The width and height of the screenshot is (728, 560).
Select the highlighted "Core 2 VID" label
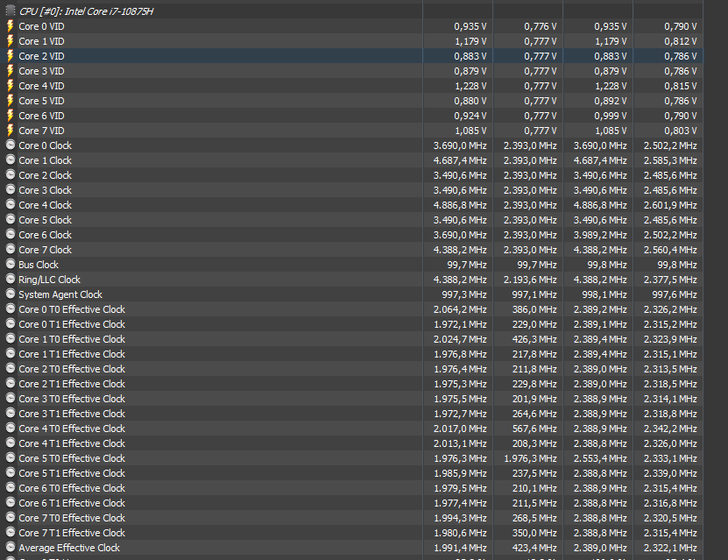coord(41,56)
